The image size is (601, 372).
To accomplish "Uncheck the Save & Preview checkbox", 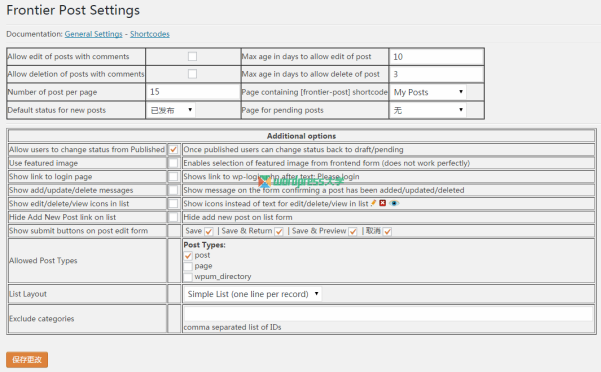I will tap(353, 231).
